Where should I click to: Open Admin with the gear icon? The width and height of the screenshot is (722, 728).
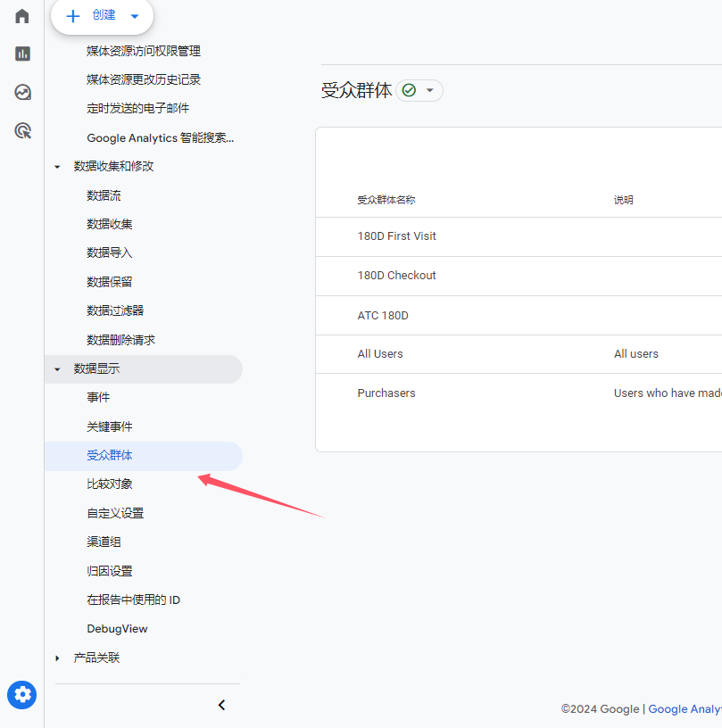coord(21,694)
